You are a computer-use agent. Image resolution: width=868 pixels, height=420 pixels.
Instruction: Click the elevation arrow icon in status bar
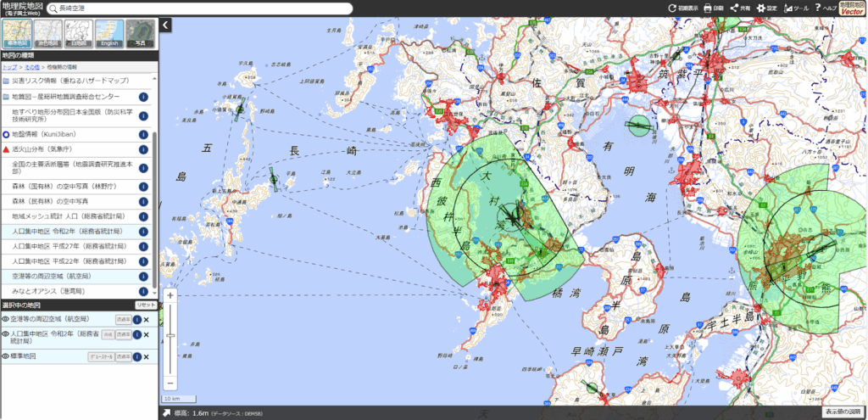click(165, 413)
